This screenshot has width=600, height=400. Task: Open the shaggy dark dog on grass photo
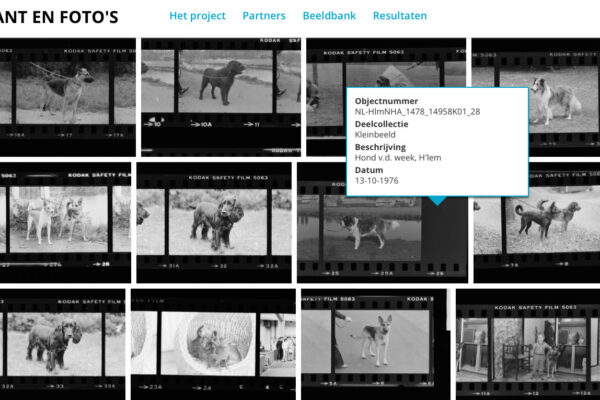(213, 221)
